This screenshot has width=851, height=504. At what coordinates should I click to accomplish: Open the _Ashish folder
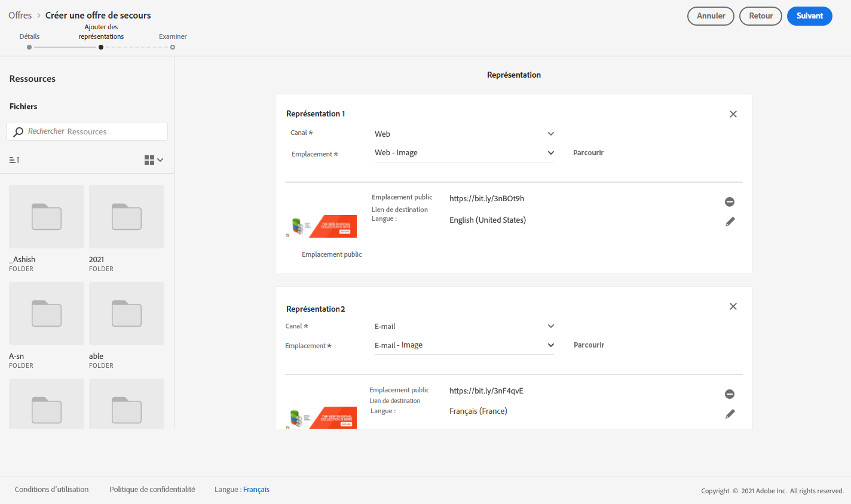point(47,217)
